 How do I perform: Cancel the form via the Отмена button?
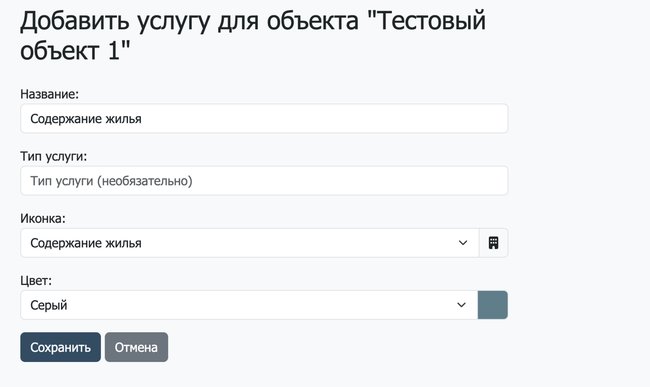136,347
